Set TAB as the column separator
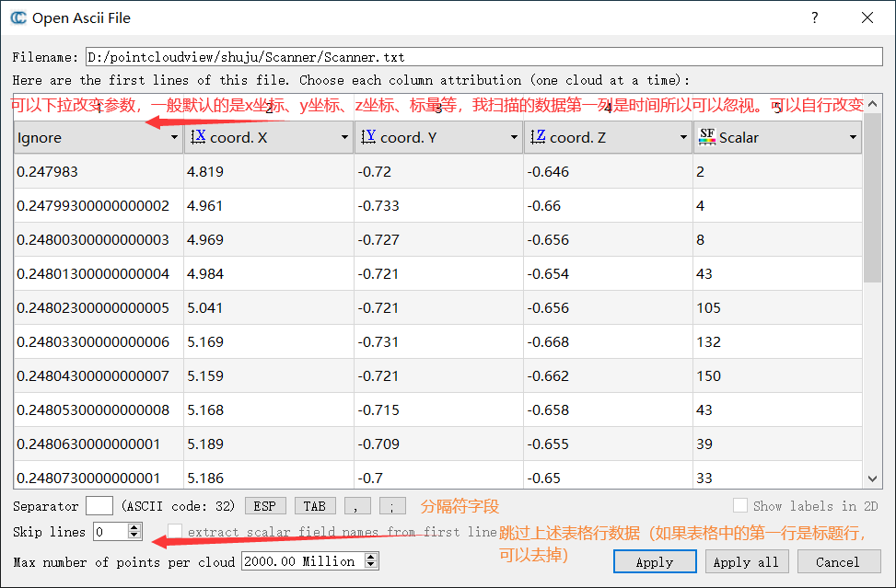This screenshot has height=588, width=896. coord(315,505)
